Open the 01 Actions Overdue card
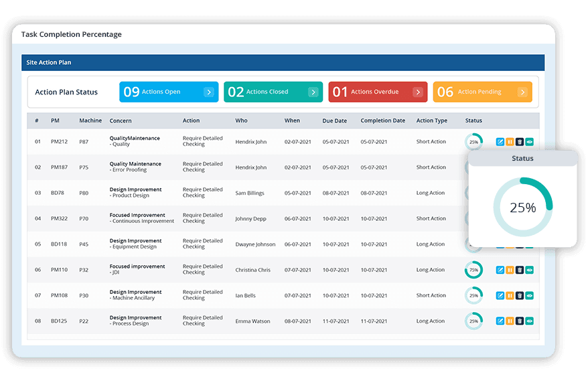588x379 pixels. (x=378, y=92)
